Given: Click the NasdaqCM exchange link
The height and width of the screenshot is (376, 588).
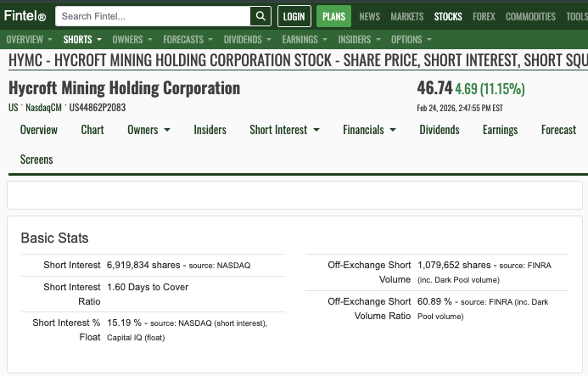Looking at the screenshot, I should 43,108.
